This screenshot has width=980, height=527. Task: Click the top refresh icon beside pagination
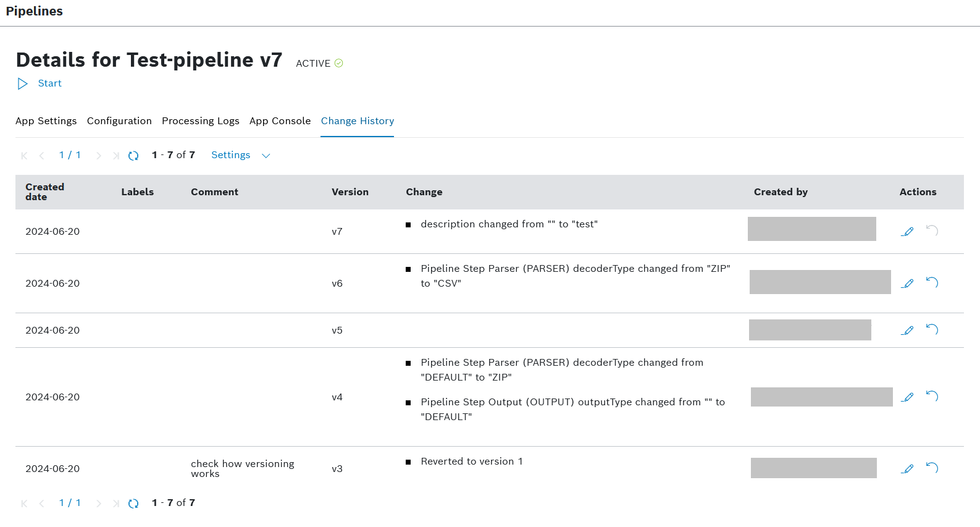tap(133, 156)
